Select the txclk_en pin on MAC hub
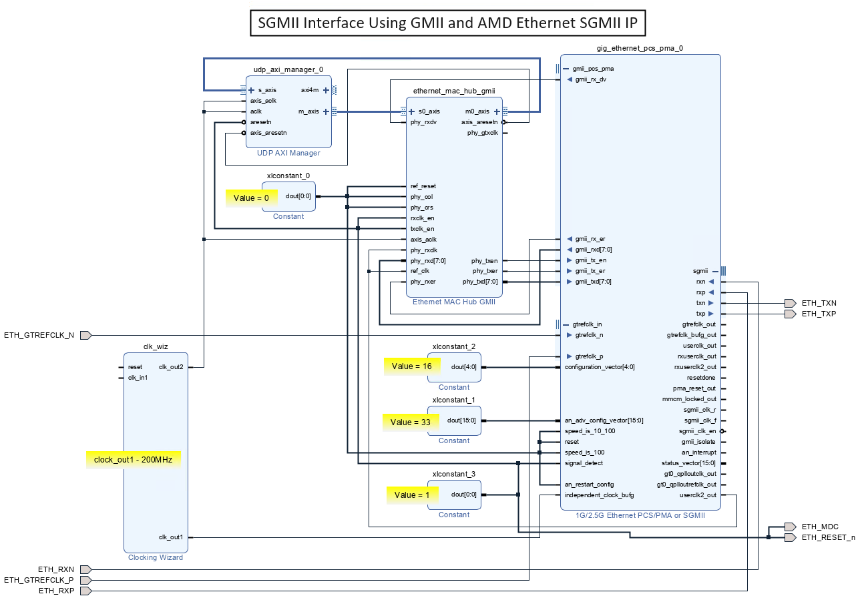 point(422,229)
